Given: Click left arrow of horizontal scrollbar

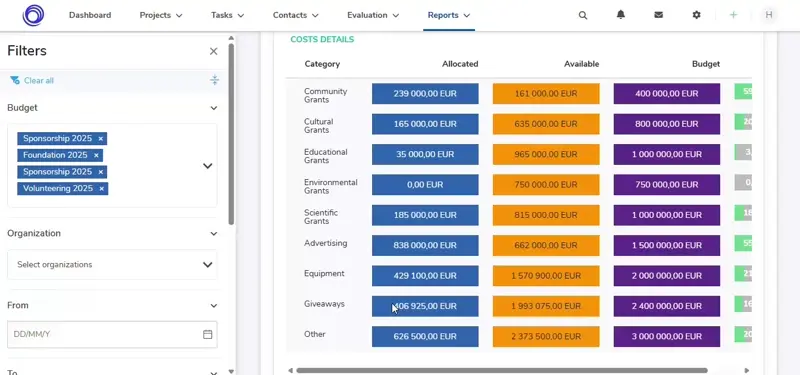Looking at the screenshot, I should coord(290,370).
